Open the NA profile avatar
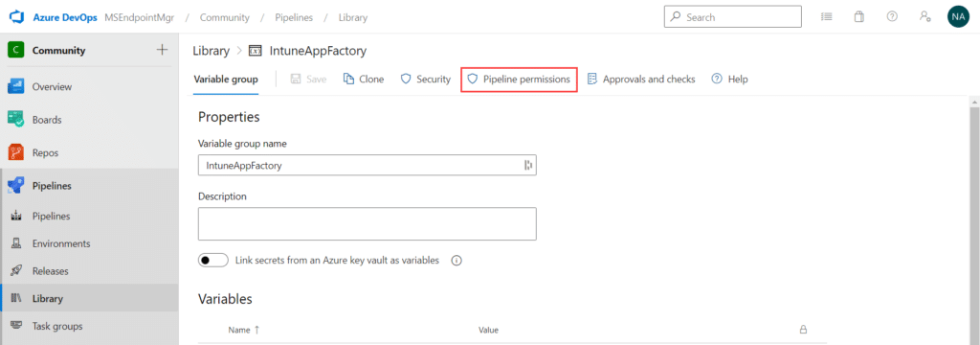Image resolution: width=980 pixels, height=345 pixels. pyautogui.click(x=958, y=17)
